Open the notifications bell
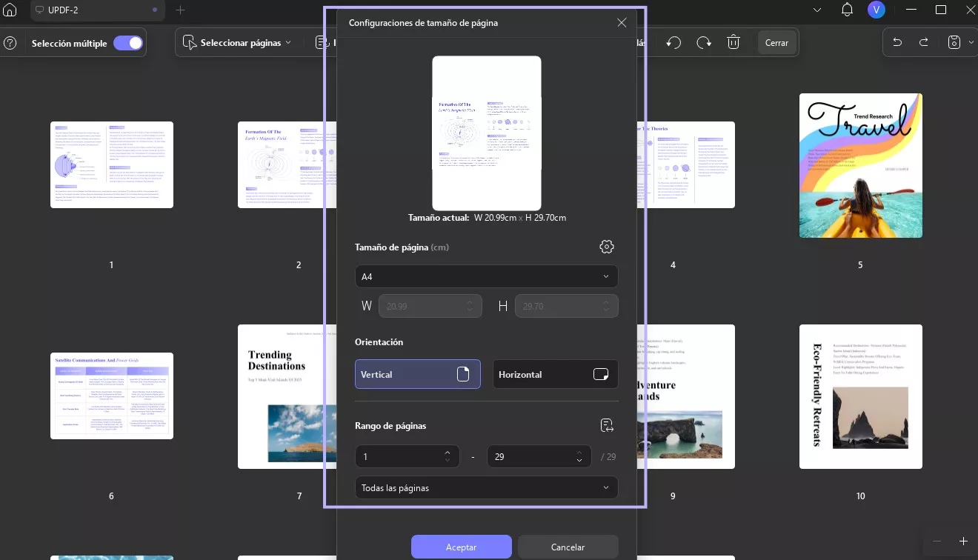Viewport: 978px width, 560px height. pos(848,10)
